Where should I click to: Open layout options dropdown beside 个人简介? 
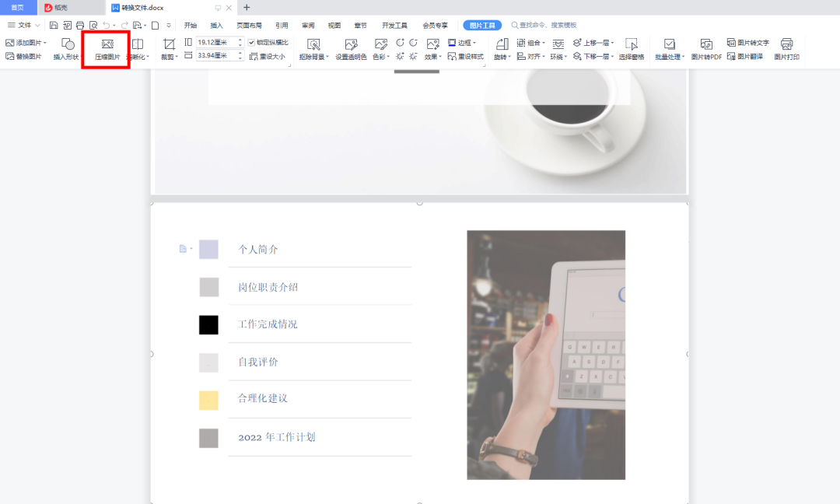click(186, 249)
